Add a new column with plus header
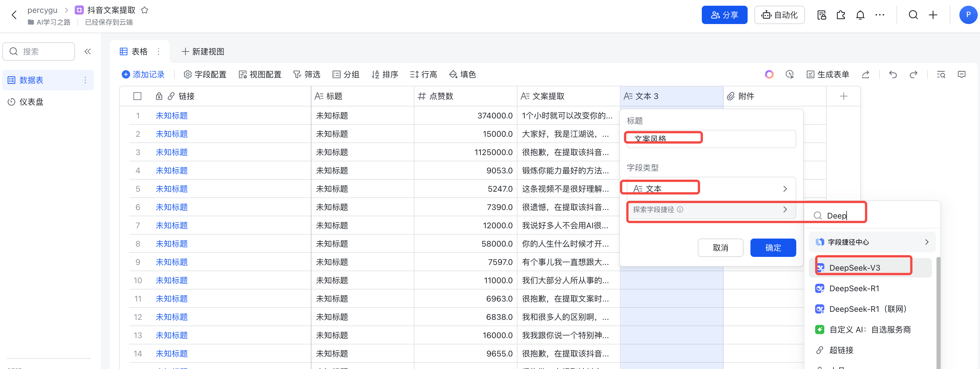This screenshot has height=369, width=980. (x=843, y=96)
